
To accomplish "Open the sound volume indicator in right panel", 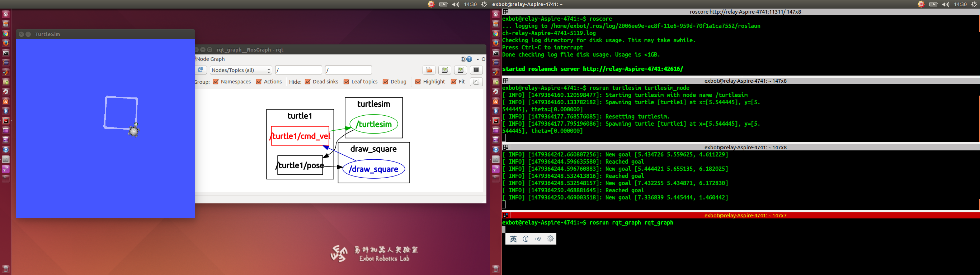I will pyautogui.click(x=945, y=4).
